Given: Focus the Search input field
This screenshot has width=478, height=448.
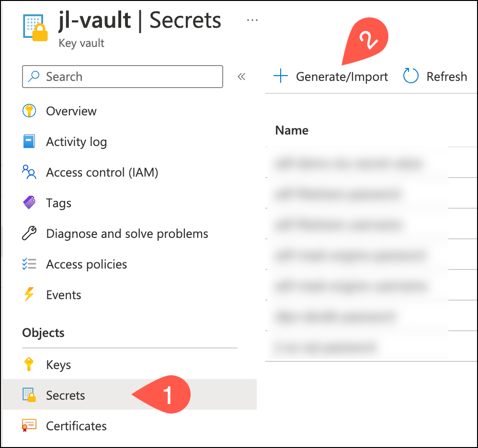Looking at the screenshot, I should point(129,77).
